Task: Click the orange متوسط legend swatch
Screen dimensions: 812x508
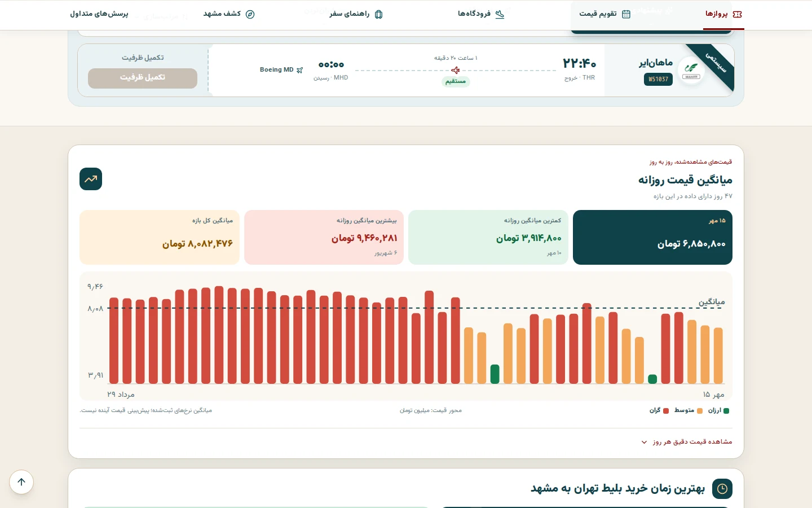Action: click(700, 411)
